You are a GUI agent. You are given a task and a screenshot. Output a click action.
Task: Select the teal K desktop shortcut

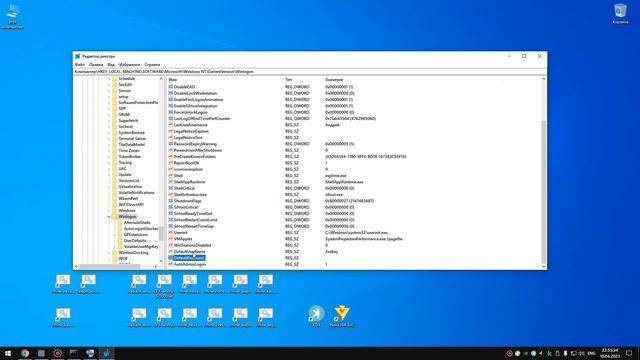tap(316, 316)
